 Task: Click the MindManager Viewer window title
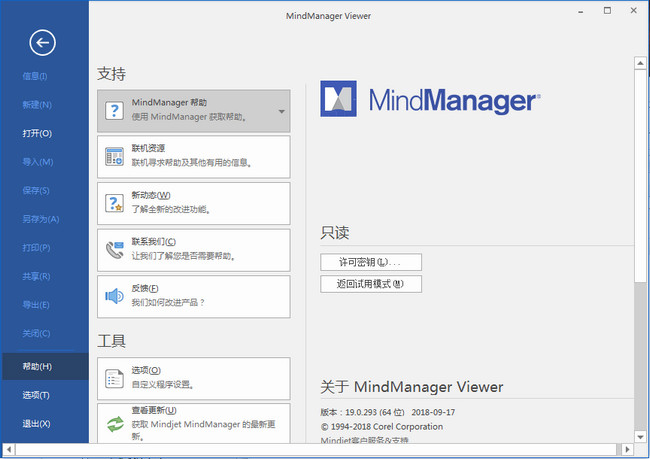tap(328, 16)
